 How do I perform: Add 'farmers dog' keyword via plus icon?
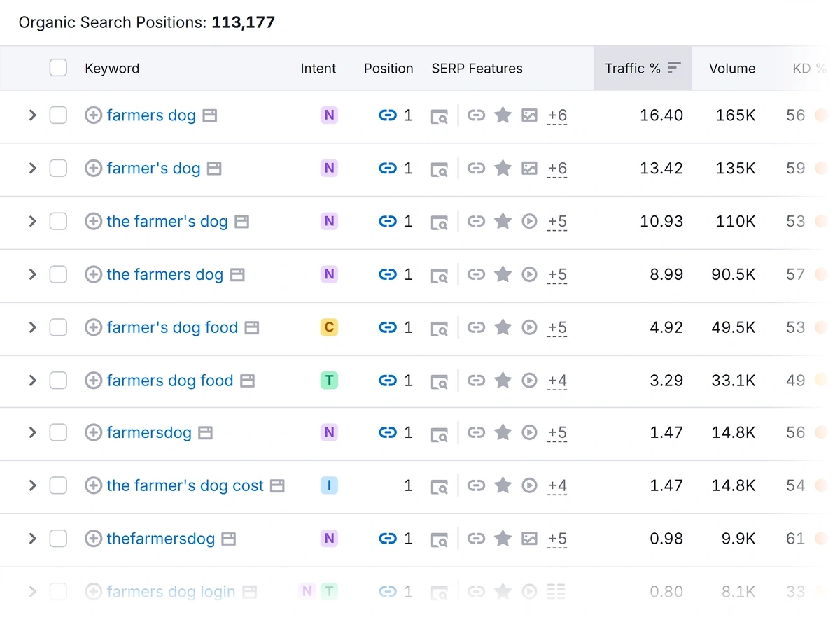click(93, 115)
